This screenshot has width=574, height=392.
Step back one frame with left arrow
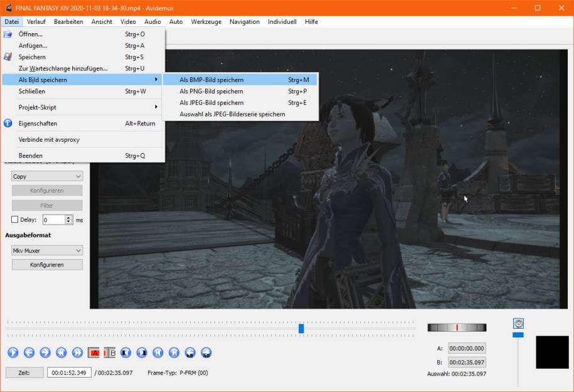coord(29,352)
